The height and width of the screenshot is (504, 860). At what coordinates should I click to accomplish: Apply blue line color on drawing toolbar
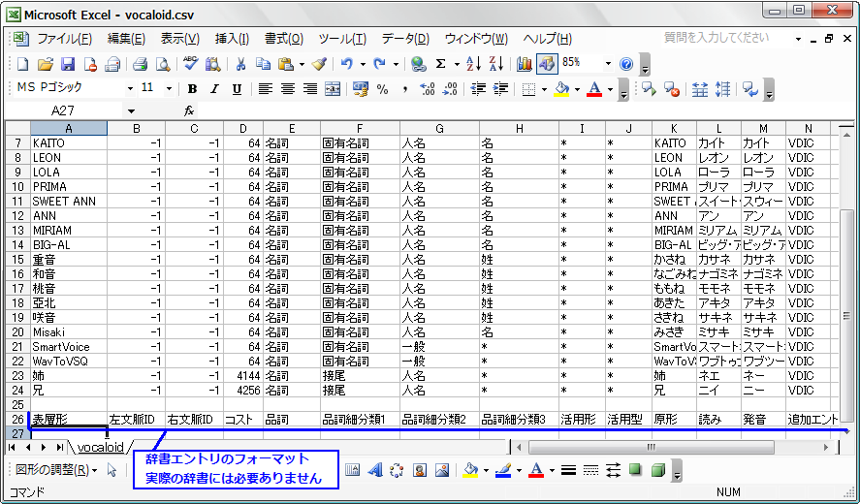pyautogui.click(x=503, y=470)
